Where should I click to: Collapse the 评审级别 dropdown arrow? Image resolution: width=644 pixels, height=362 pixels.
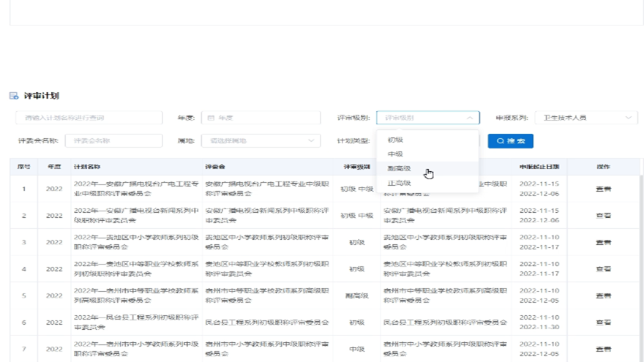(469, 118)
